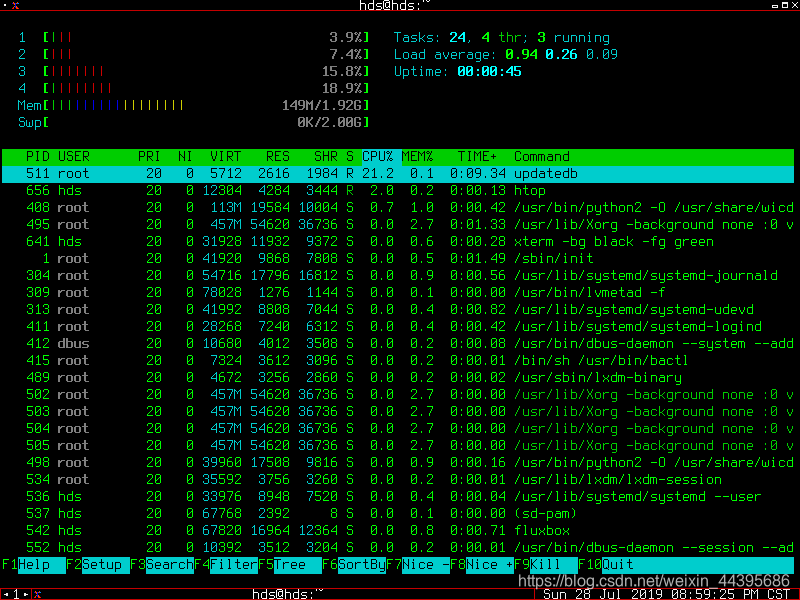Screen dimensions: 800x600
Task: Click the F1 Help button
Action: click(34, 565)
